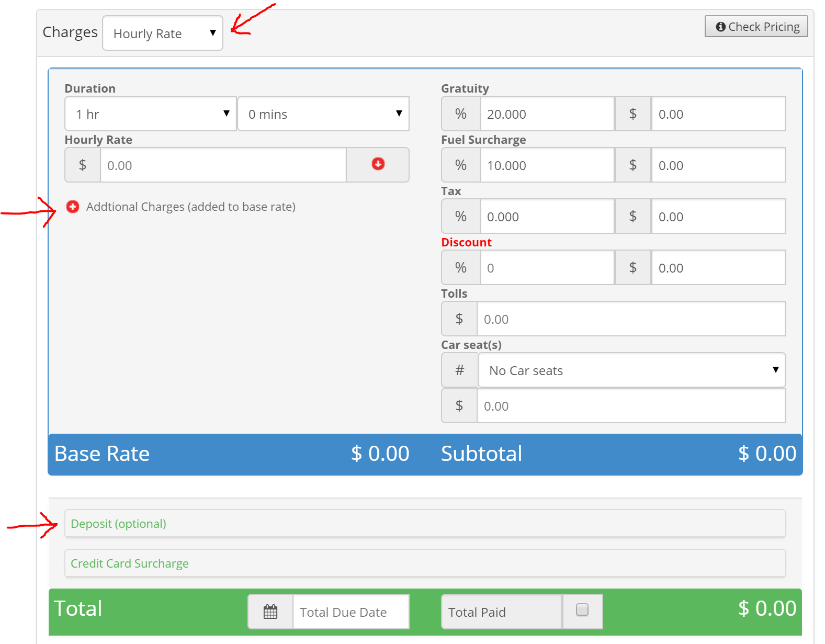
Task: Click the Gratuity percentage field showing 20.000
Action: point(546,114)
